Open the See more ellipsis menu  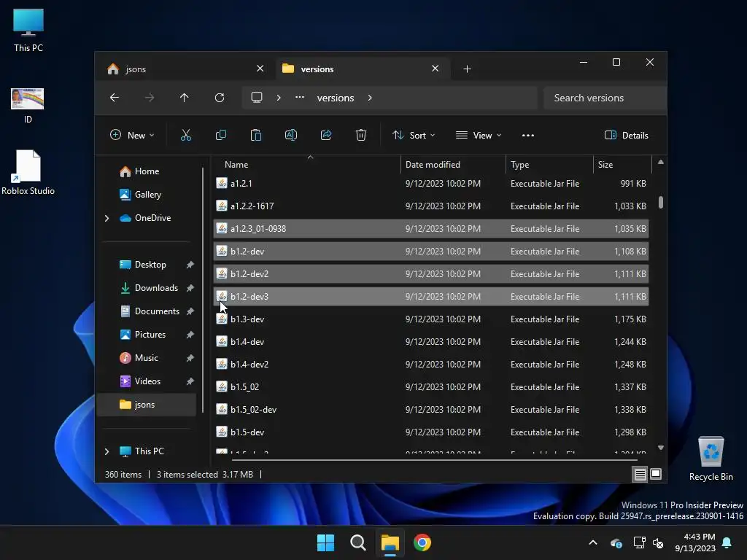pyautogui.click(x=528, y=135)
